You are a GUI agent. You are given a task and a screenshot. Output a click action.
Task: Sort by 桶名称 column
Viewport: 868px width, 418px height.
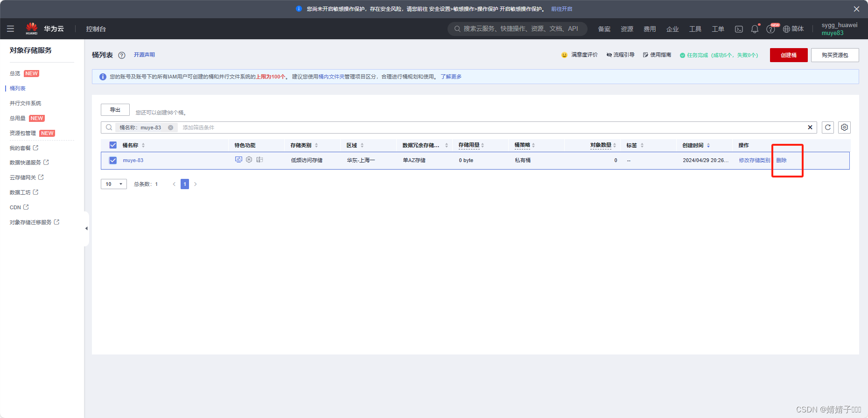pyautogui.click(x=143, y=145)
